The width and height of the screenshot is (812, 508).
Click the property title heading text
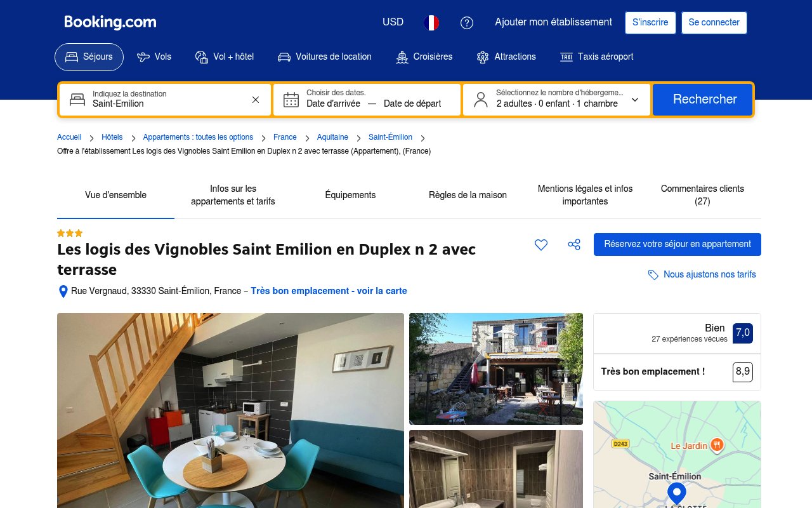pyautogui.click(x=266, y=260)
